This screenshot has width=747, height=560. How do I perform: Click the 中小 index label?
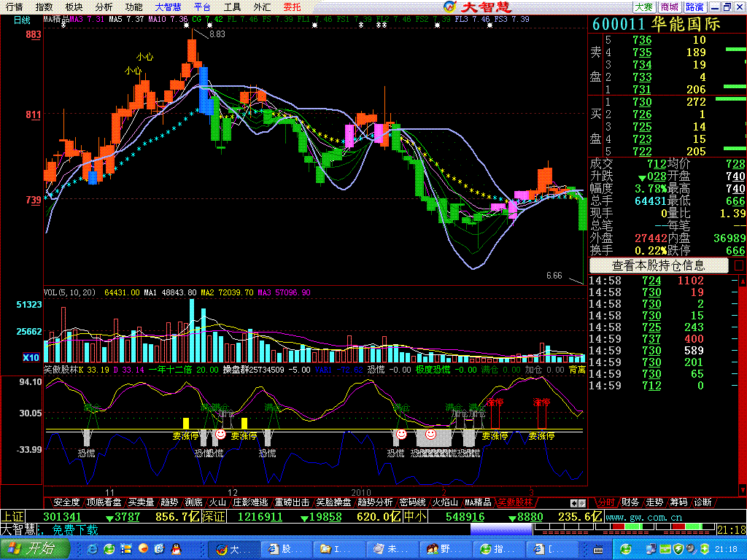click(x=415, y=517)
